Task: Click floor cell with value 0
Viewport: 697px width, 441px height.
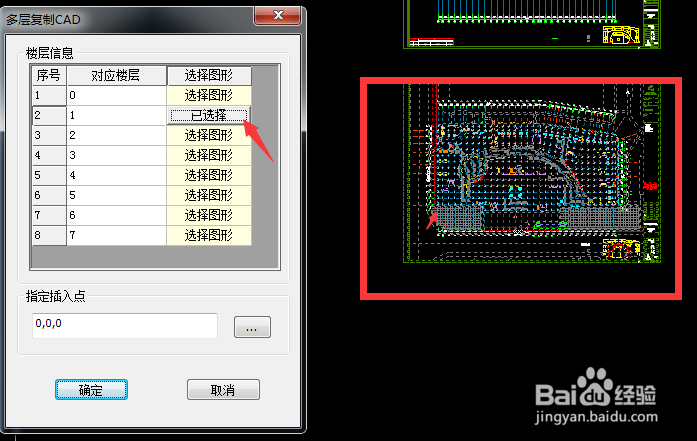Action: tap(116, 95)
